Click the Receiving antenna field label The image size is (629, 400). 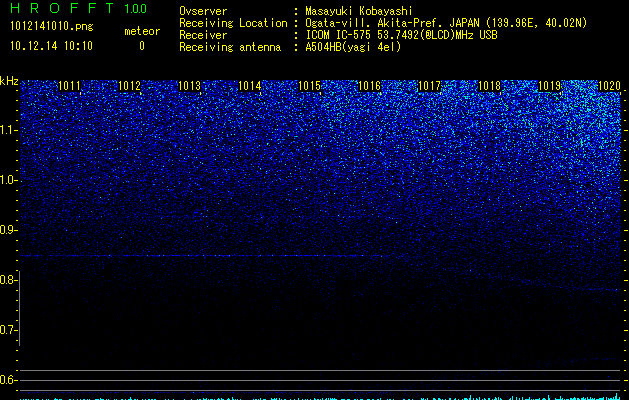click(230, 47)
